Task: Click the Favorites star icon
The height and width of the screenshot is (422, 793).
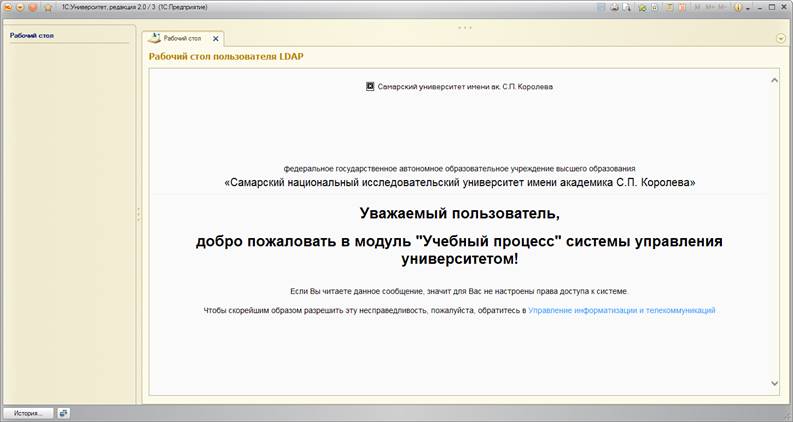Action: coord(47,7)
